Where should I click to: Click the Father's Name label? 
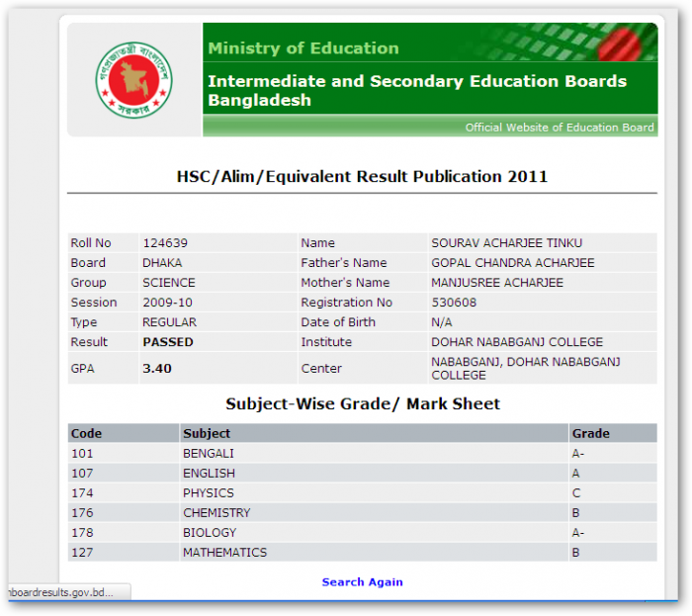coord(344,263)
